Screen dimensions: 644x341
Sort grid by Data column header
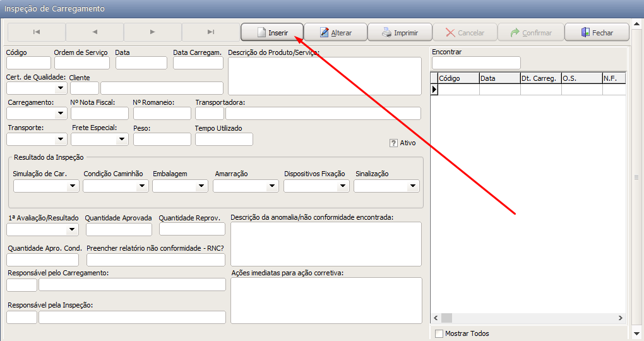click(500, 78)
